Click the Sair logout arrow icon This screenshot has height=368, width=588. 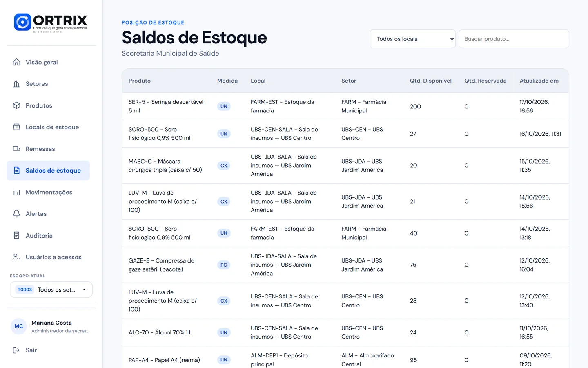[x=16, y=350]
